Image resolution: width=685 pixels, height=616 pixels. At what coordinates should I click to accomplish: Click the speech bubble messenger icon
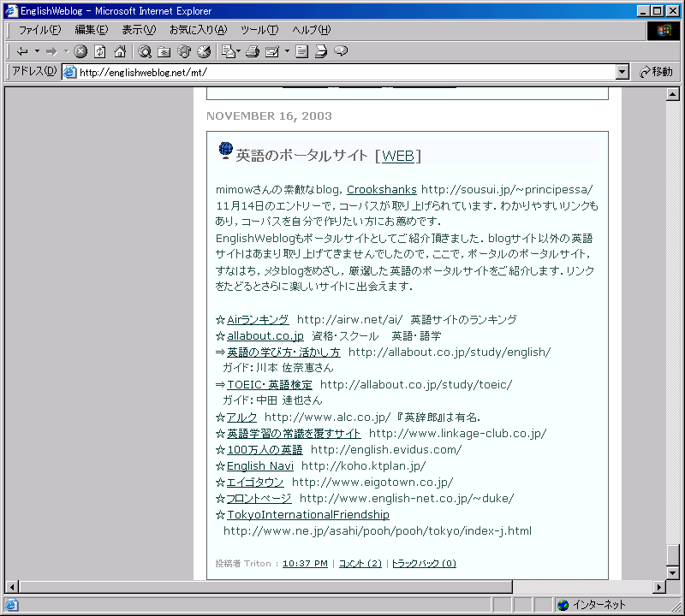tap(341, 51)
